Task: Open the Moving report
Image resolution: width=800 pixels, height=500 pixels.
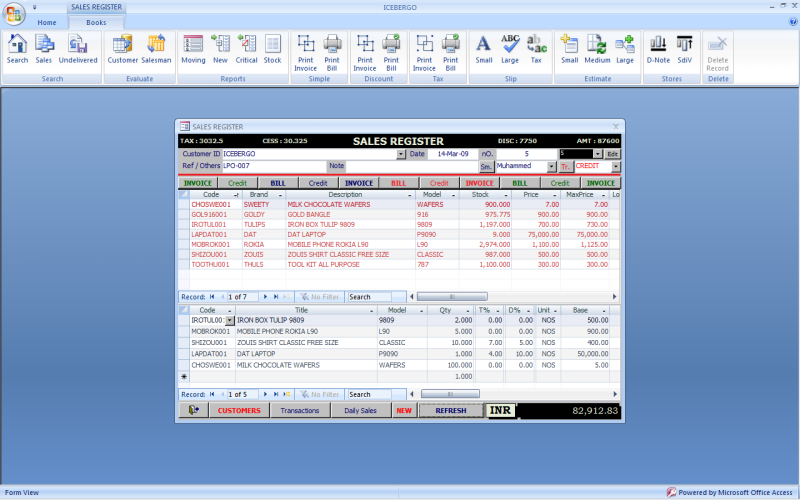Action: [x=193, y=49]
